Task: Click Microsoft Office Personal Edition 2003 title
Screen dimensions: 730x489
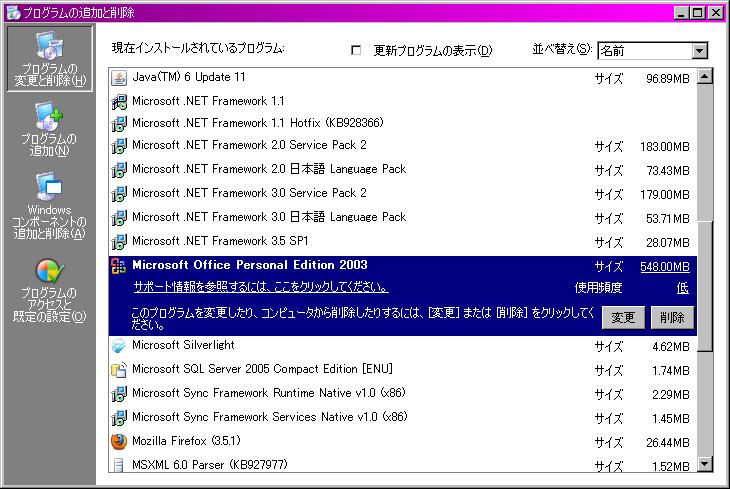Action: click(250, 265)
